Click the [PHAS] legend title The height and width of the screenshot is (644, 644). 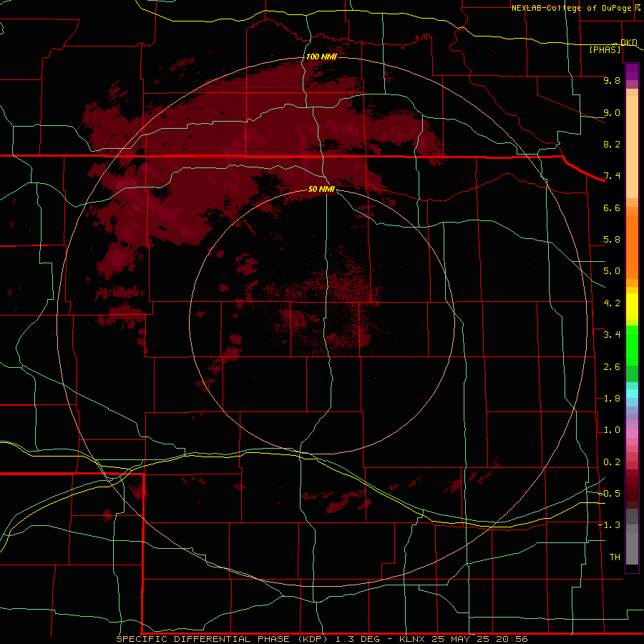point(605,50)
